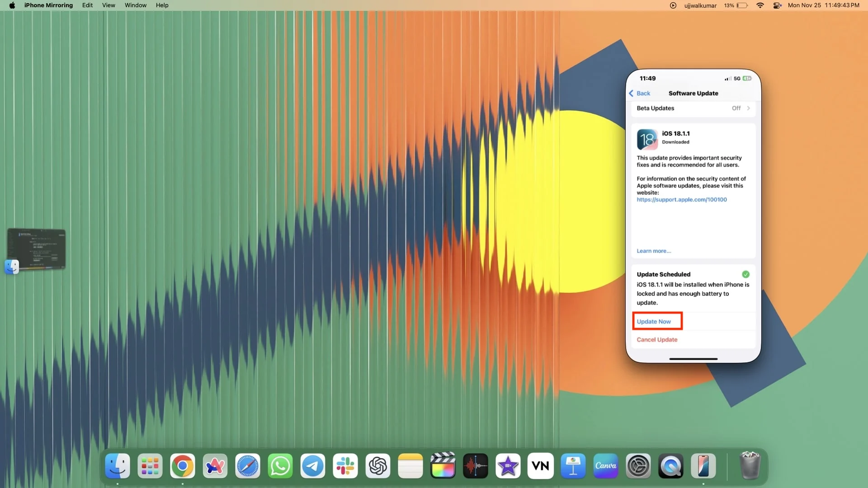Screen dimensions: 868x488
Task: Open Window menu in menu bar
Action: pos(135,5)
